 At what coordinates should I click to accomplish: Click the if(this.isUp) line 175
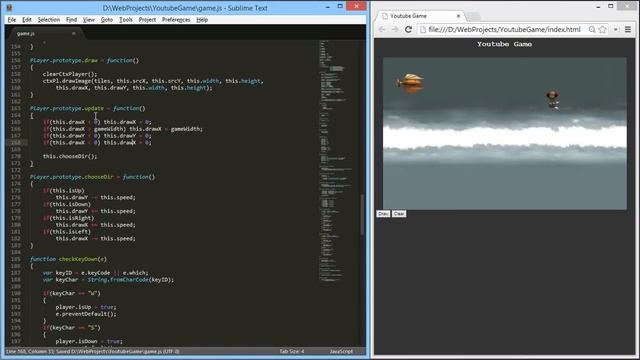(64, 191)
